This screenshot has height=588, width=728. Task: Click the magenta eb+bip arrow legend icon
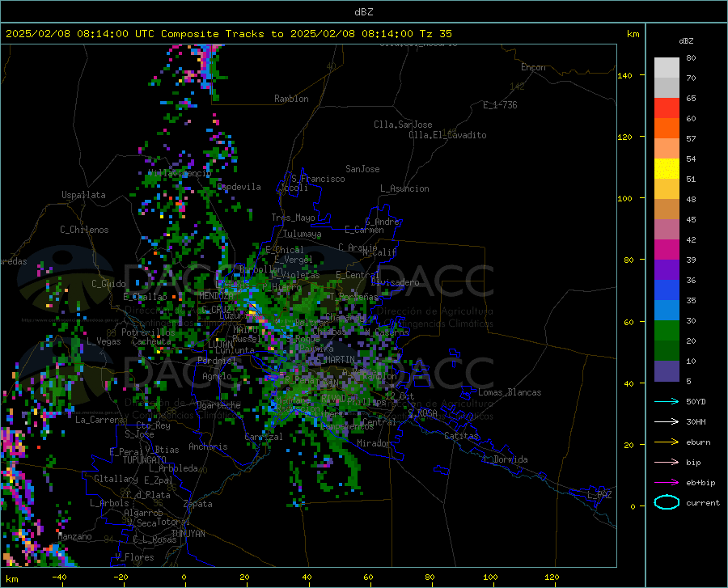pyautogui.click(x=667, y=483)
